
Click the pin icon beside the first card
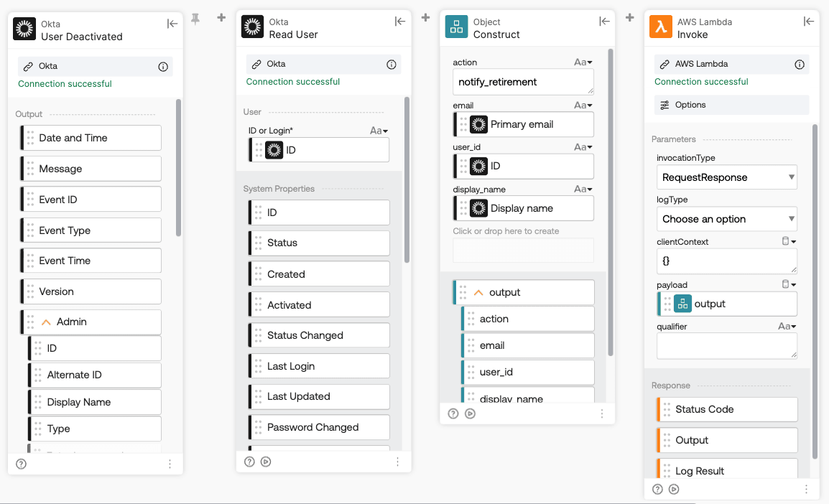[x=195, y=20]
